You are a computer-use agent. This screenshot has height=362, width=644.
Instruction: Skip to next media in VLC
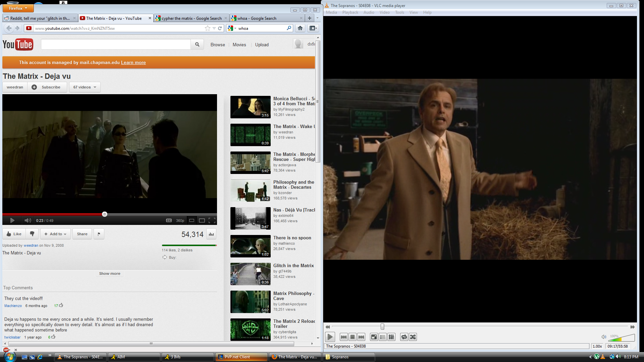[x=361, y=337]
